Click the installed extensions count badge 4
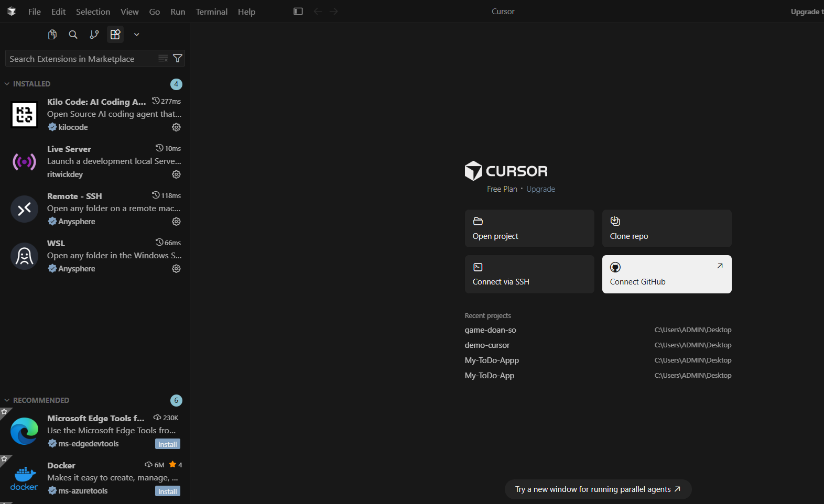The height and width of the screenshot is (504, 824). (176, 84)
